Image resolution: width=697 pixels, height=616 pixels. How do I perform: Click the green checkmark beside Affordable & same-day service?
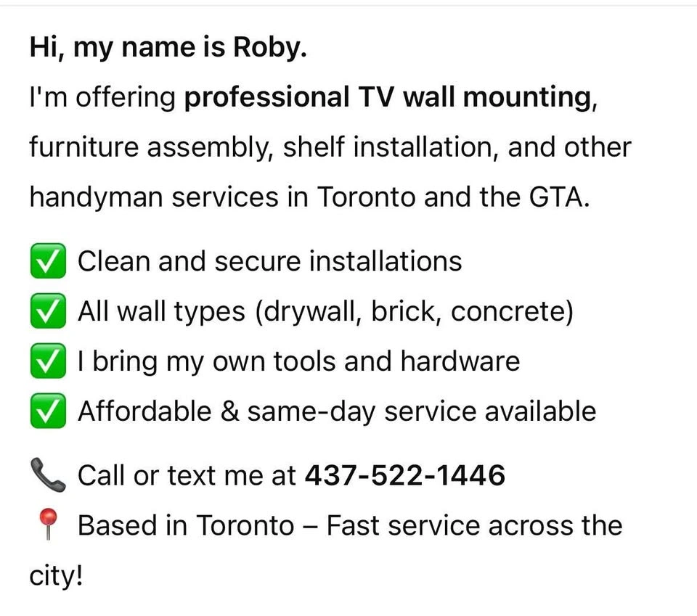tap(48, 411)
